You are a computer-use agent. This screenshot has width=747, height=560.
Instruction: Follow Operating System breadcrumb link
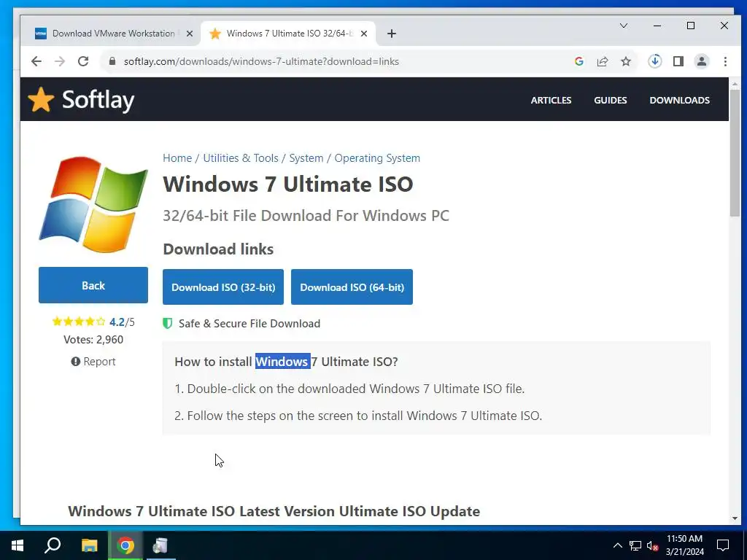pyautogui.click(x=377, y=158)
